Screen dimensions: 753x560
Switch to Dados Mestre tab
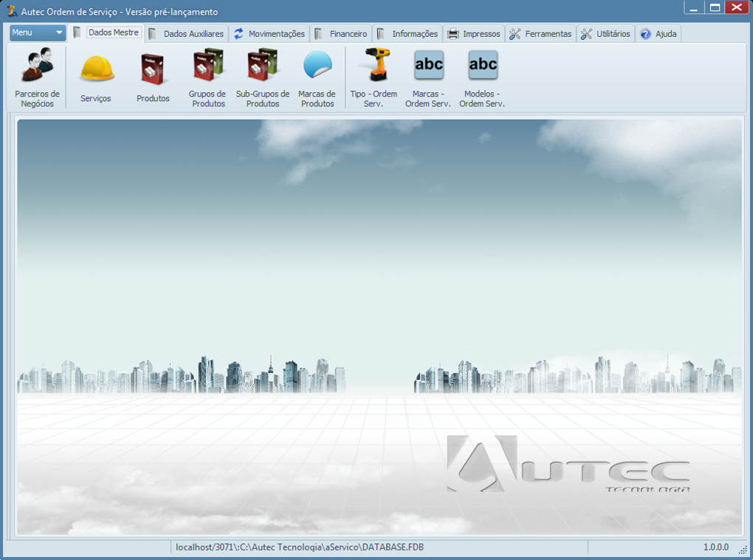106,32
